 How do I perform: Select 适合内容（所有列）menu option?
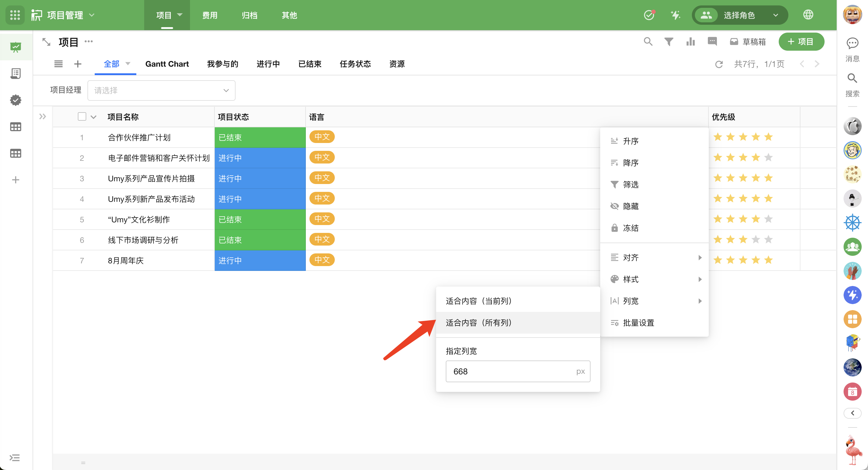[479, 323]
